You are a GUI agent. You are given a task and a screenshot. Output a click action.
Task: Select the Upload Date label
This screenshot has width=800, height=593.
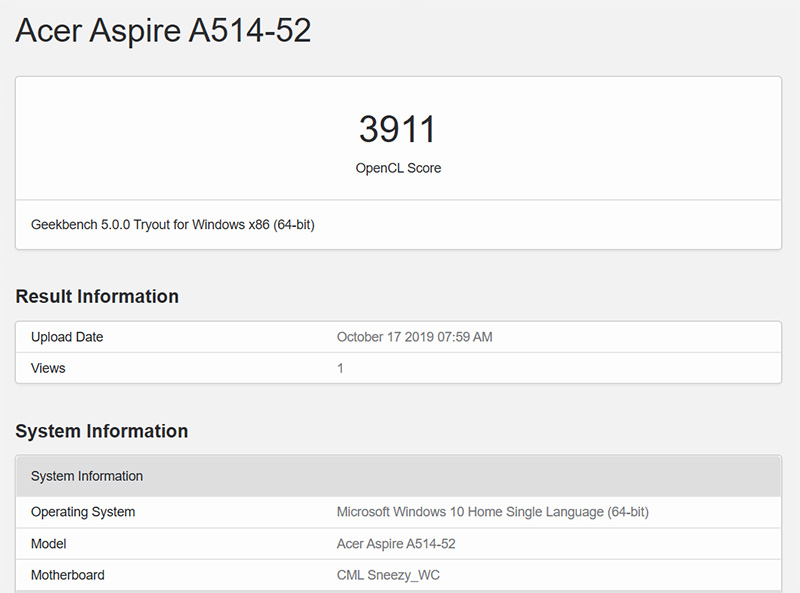tap(67, 337)
